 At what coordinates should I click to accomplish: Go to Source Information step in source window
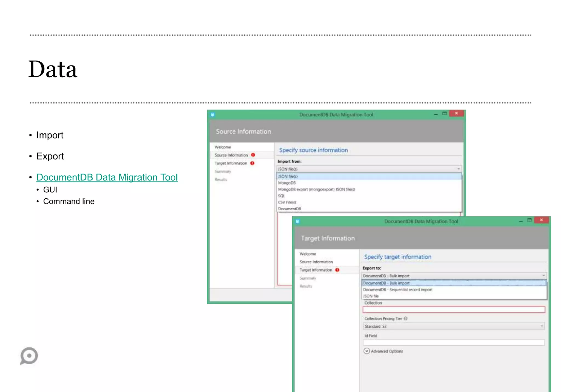tap(231, 155)
